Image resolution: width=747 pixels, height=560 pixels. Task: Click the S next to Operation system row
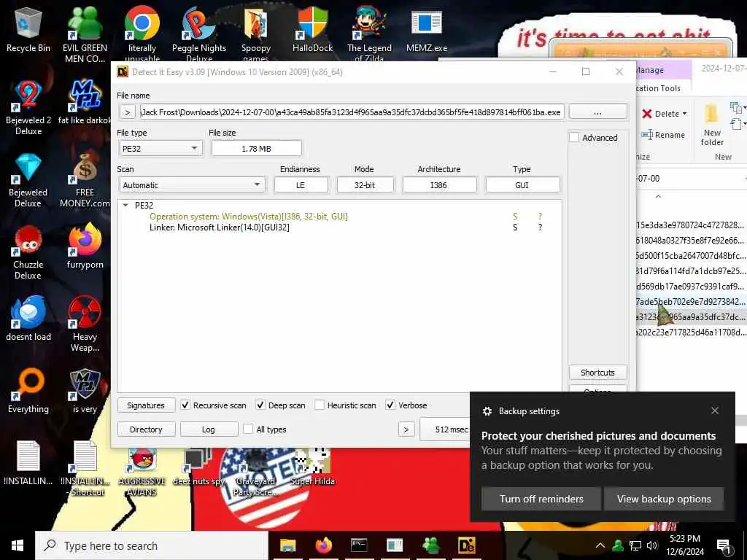click(x=515, y=216)
